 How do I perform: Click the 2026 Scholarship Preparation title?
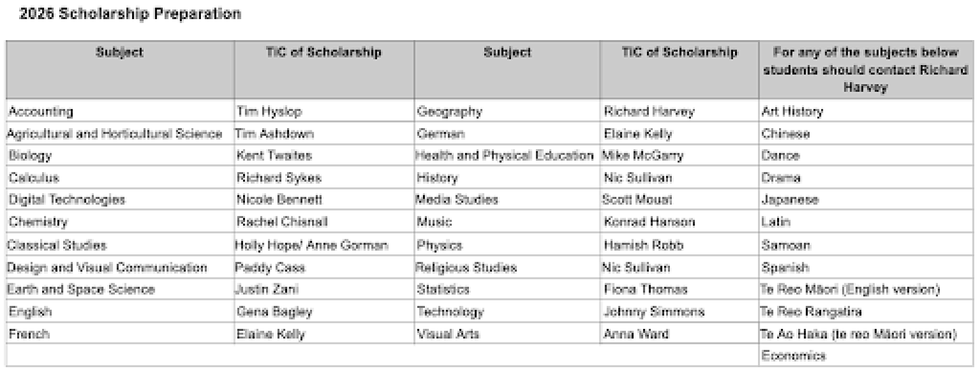pos(130,14)
